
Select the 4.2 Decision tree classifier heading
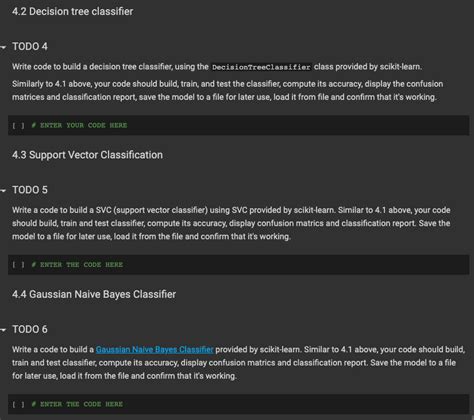(73, 11)
